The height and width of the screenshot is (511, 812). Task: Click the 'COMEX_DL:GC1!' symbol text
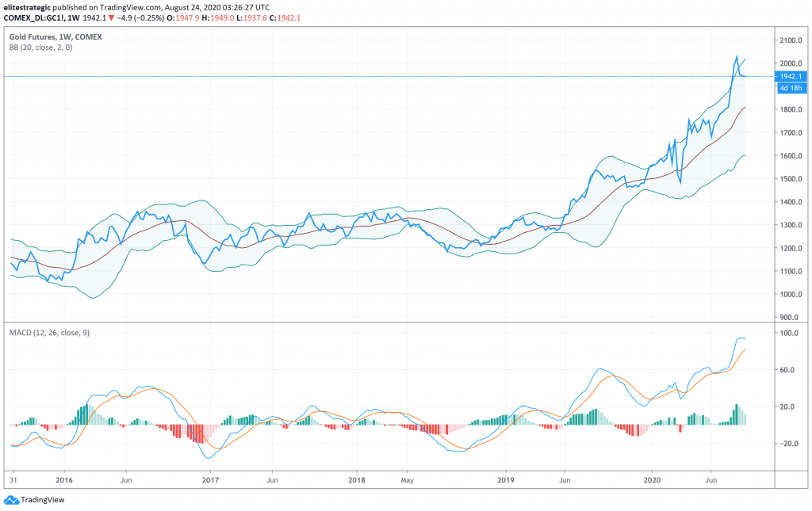point(33,17)
